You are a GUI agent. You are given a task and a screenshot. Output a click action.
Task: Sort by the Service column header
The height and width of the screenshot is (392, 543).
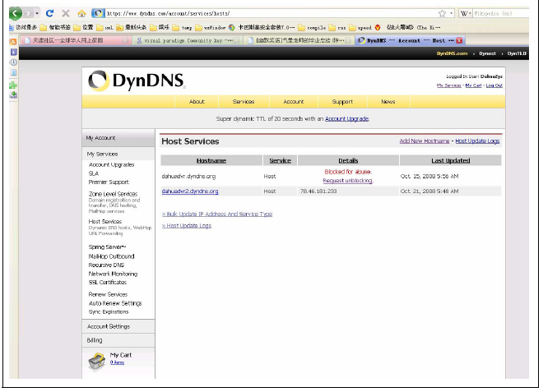(x=281, y=160)
